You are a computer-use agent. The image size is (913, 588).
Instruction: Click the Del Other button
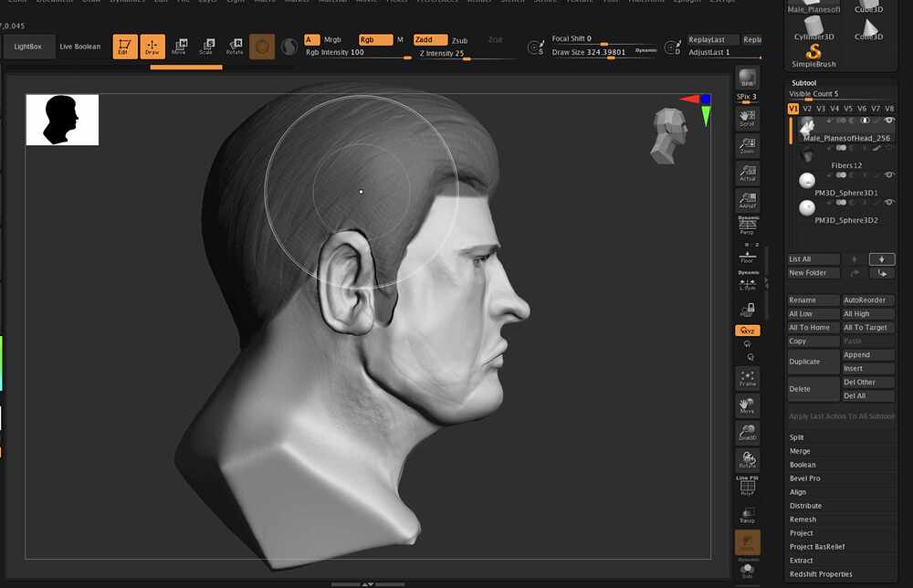click(867, 382)
